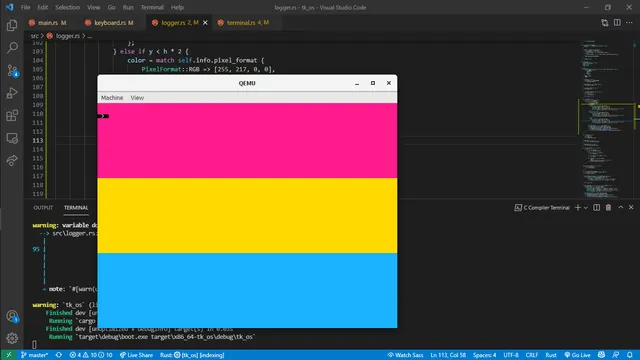Click the remote window indicator in status bar
The width and height of the screenshot is (640, 360).
coord(9,355)
